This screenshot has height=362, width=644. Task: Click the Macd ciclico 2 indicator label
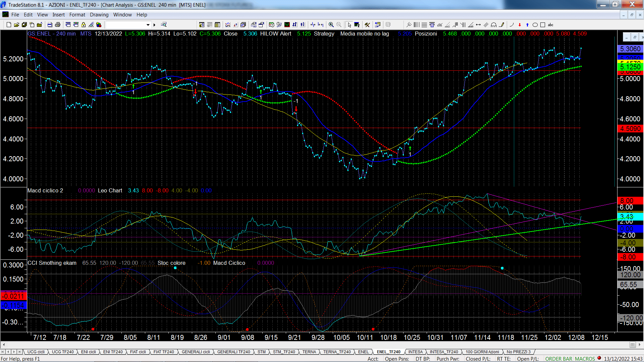(x=45, y=191)
